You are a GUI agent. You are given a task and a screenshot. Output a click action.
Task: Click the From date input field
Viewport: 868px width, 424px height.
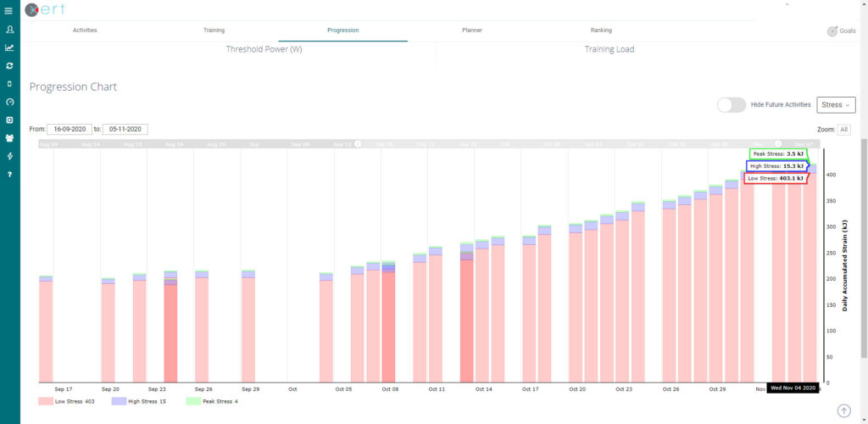click(x=70, y=129)
